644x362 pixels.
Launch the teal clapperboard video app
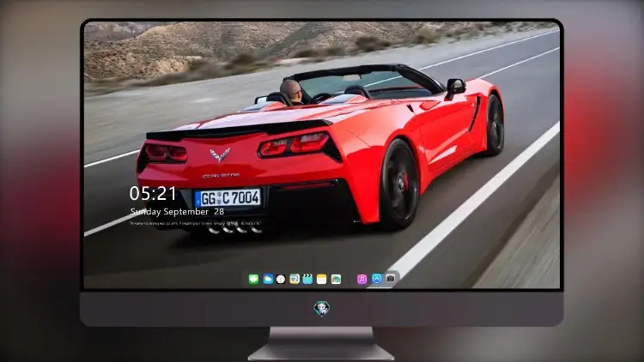tap(307, 279)
